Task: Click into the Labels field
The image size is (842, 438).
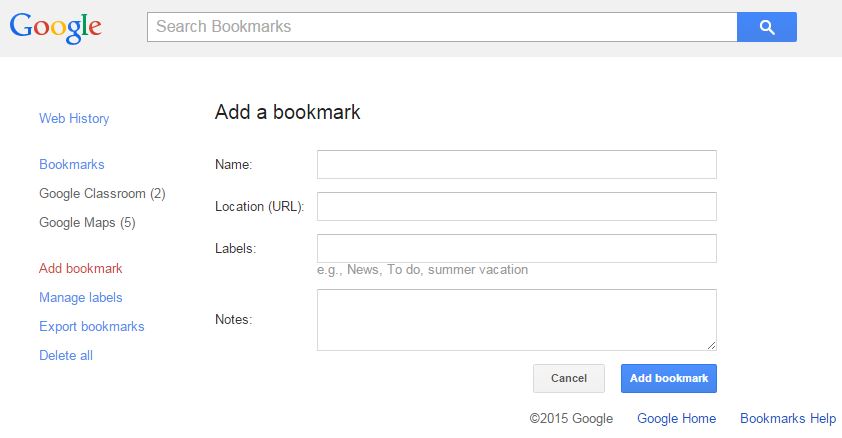Action: pos(517,248)
